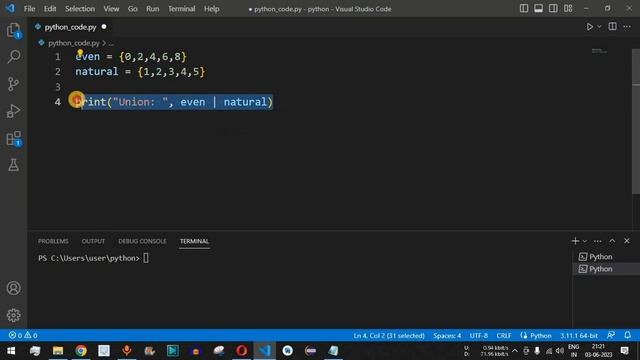Expand the run options dropdown arrow

pyautogui.click(x=599, y=27)
